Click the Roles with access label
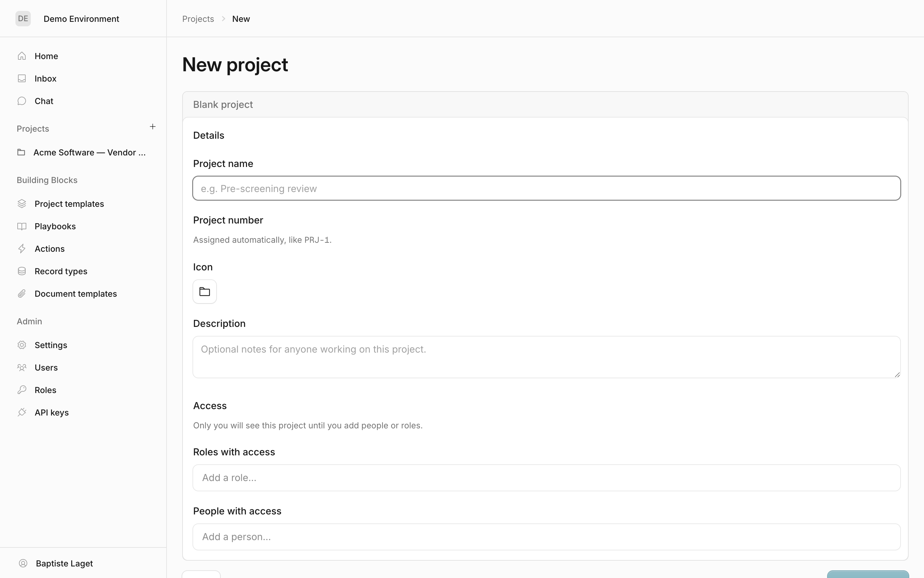The width and height of the screenshot is (924, 578). coord(234,452)
